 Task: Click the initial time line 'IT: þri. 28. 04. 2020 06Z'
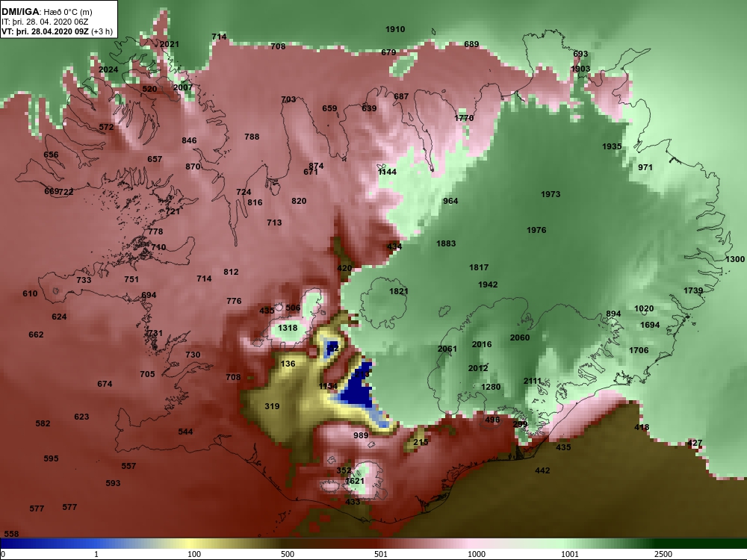[45, 22]
